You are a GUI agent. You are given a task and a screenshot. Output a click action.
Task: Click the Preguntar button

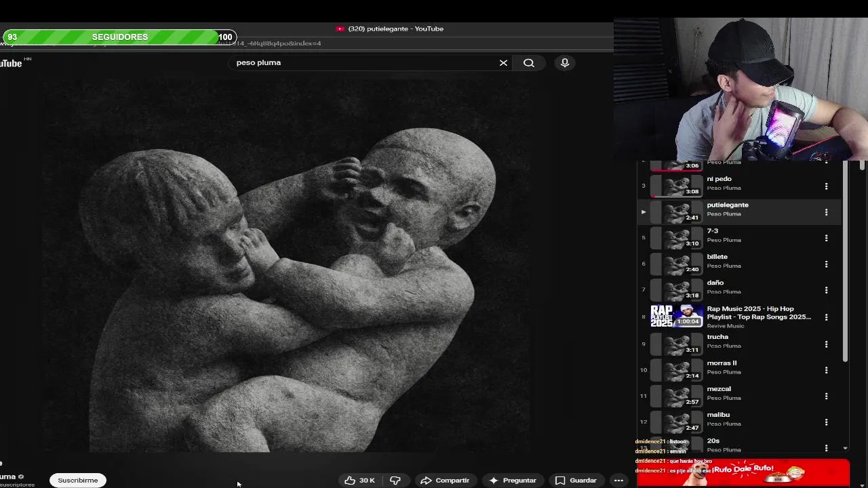click(x=513, y=480)
